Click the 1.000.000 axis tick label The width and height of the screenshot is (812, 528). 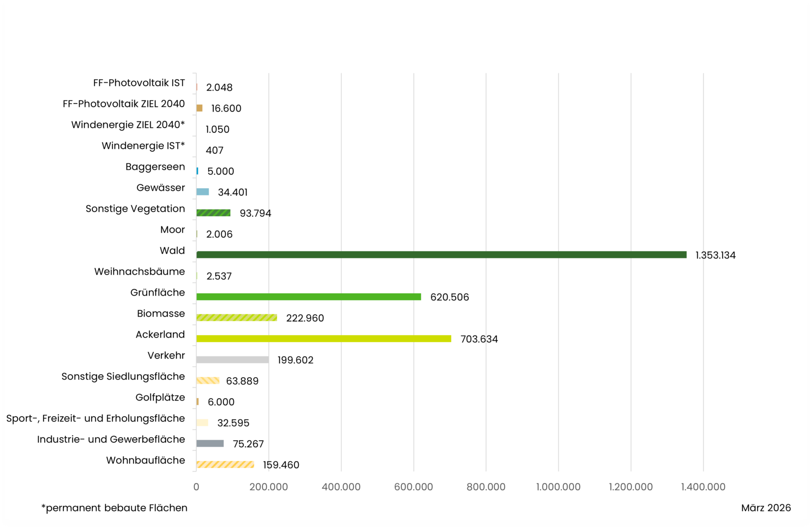pyautogui.click(x=558, y=487)
